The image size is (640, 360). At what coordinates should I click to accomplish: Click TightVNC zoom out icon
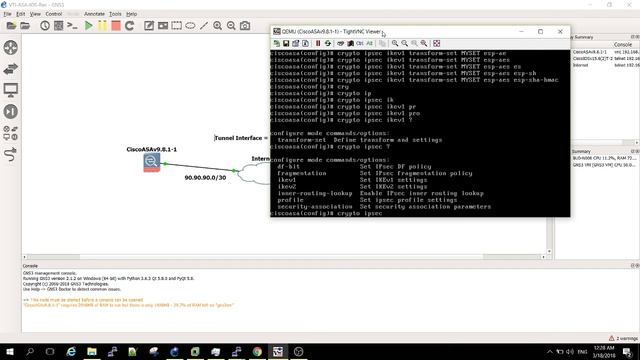(404, 43)
